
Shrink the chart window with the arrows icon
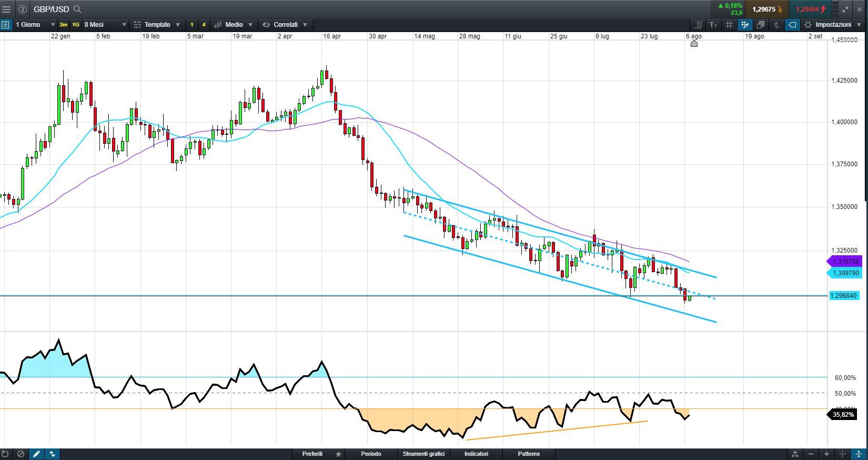coord(845,9)
